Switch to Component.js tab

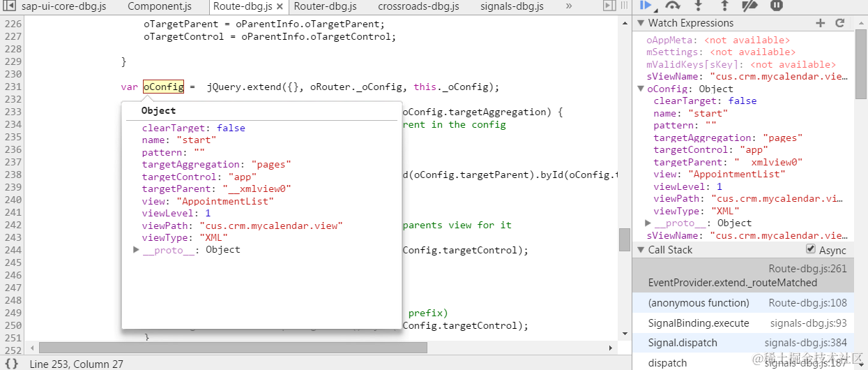point(160,6)
